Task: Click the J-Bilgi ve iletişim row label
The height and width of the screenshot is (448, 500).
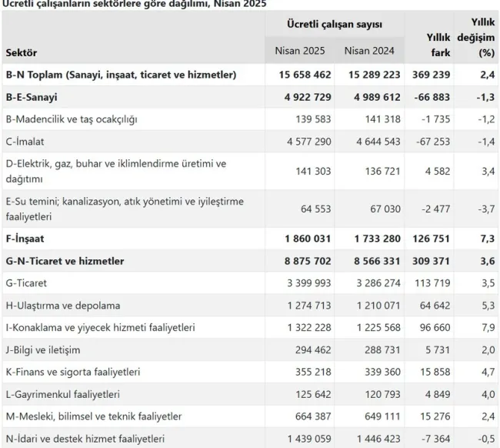Action: point(43,349)
